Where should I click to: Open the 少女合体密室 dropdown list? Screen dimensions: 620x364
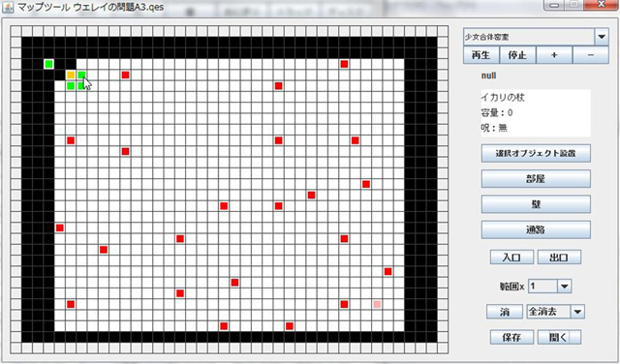point(602,37)
